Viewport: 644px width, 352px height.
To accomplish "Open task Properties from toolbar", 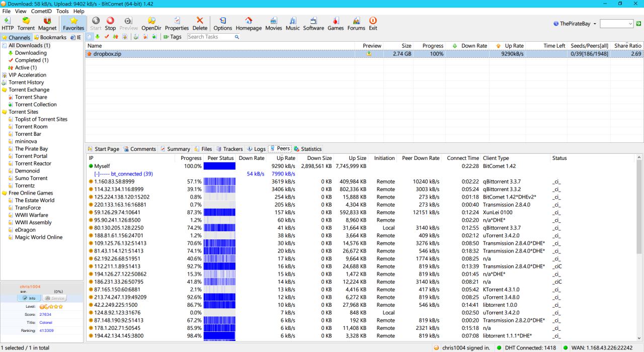I will click(x=177, y=24).
